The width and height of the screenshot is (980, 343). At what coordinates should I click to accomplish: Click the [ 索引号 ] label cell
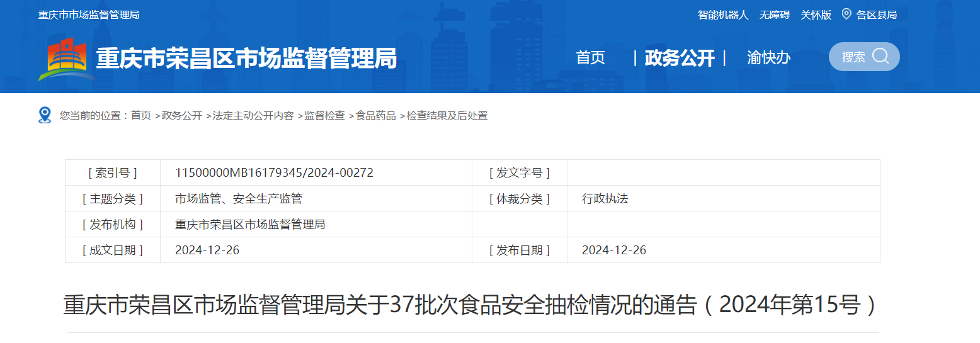(x=113, y=172)
